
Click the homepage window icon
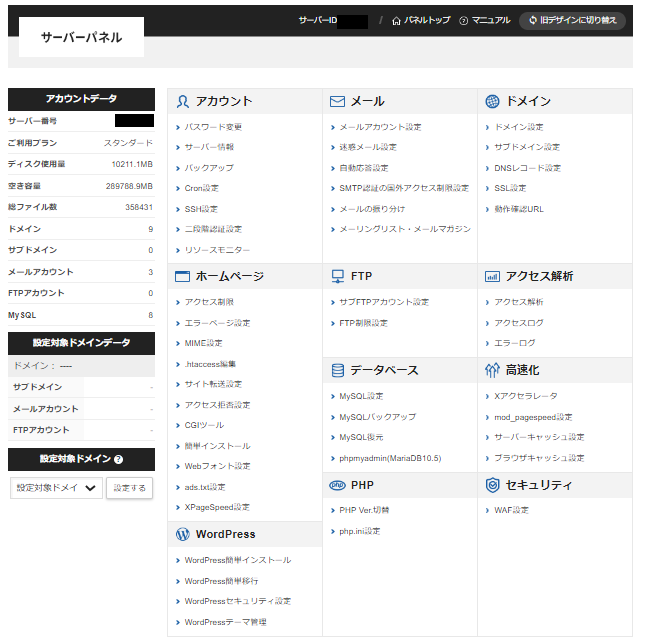[182, 276]
